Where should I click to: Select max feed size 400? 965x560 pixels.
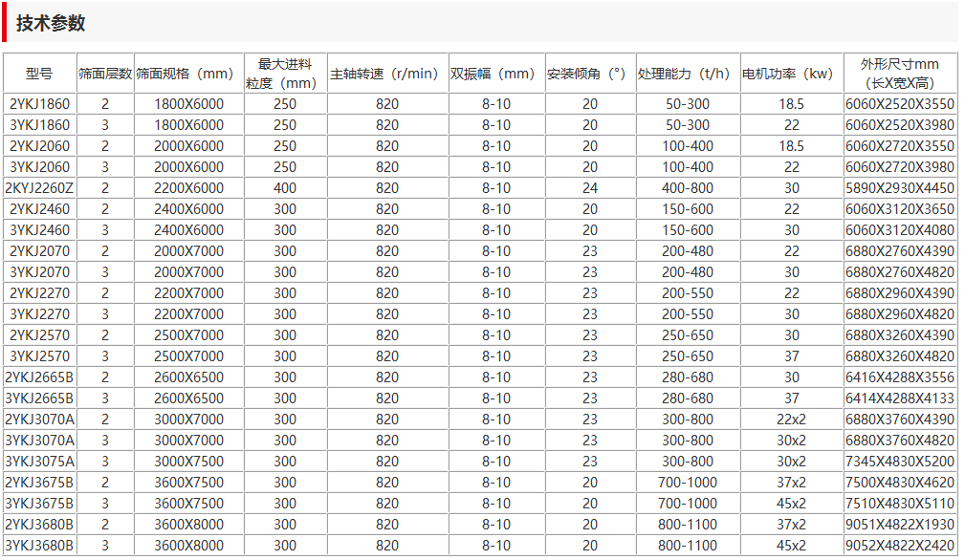(285, 188)
